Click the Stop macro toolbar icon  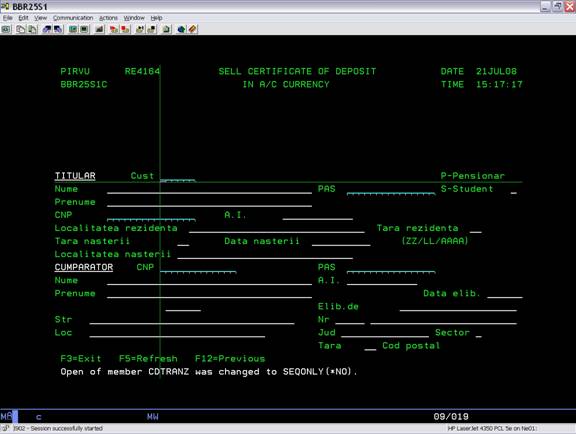(126, 29)
